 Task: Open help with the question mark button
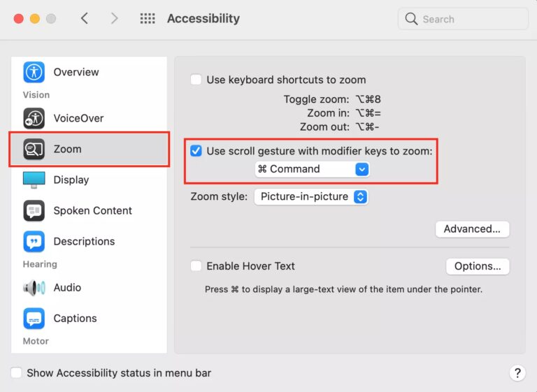pos(517,373)
